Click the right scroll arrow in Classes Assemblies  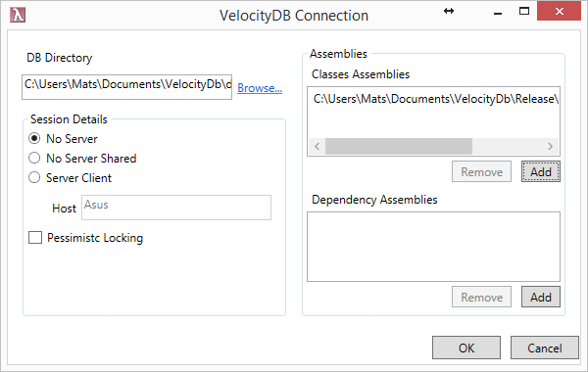click(550, 146)
